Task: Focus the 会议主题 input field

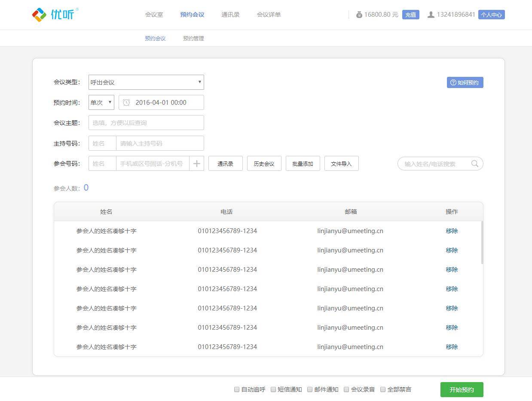Action: 146,123
